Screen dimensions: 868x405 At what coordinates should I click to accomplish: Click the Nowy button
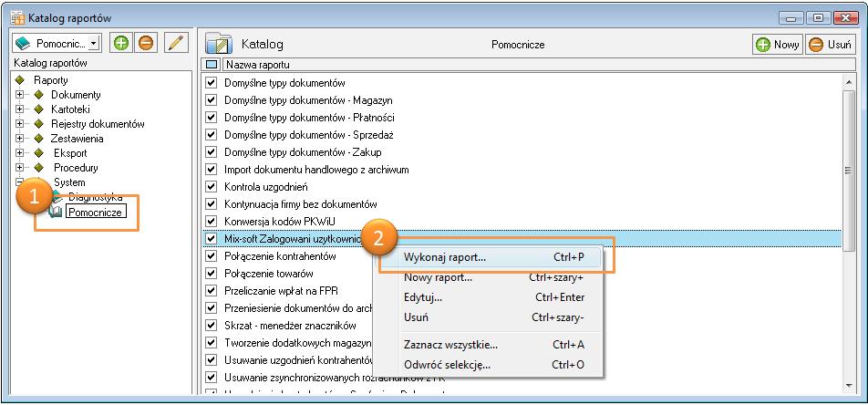777,45
